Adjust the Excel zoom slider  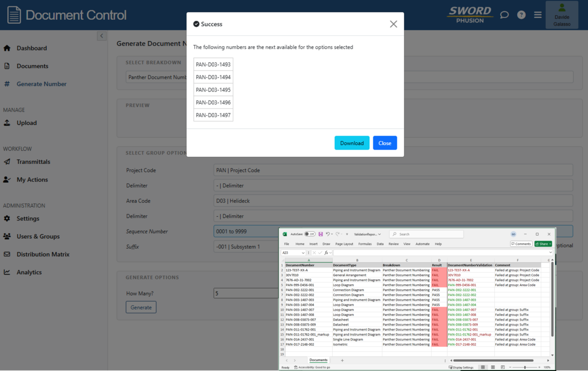(x=525, y=367)
